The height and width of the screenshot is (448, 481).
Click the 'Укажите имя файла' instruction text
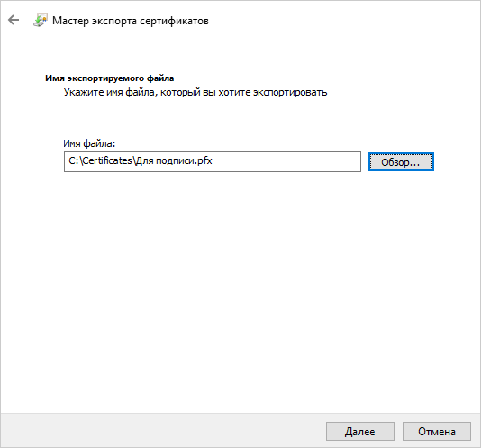click(109, 92)
